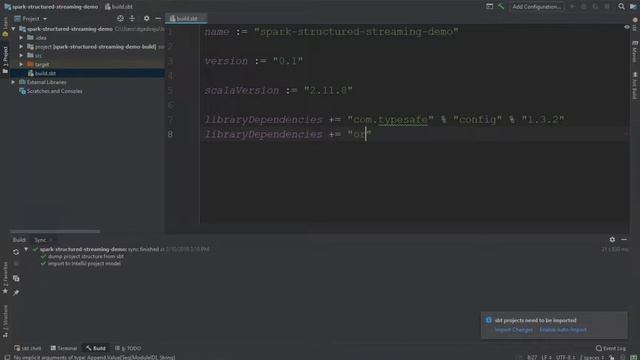Screen dimensions: 640x360
Task: Click the UTF-8 encoding in status bar
Action: [565, 357]
